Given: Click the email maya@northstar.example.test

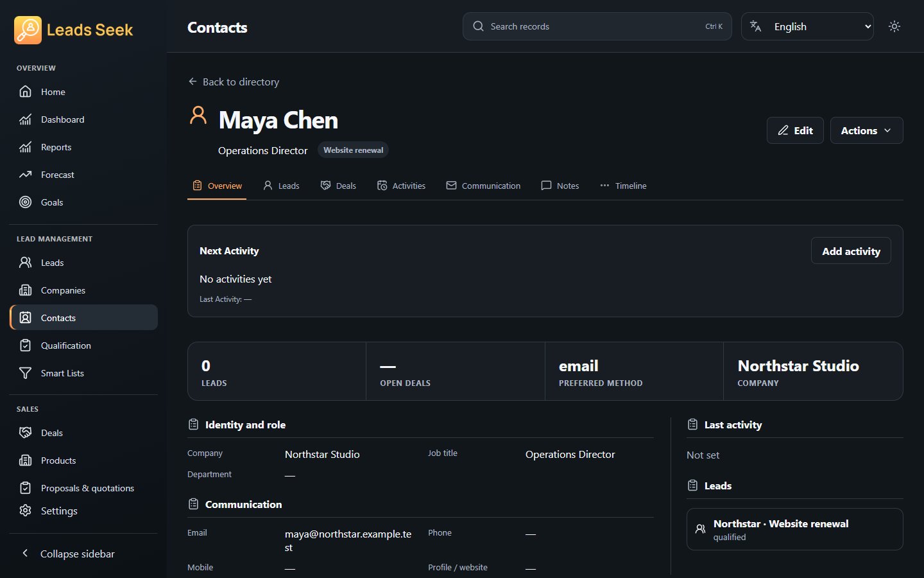Looking at the screenshot, I should (348, 541).
